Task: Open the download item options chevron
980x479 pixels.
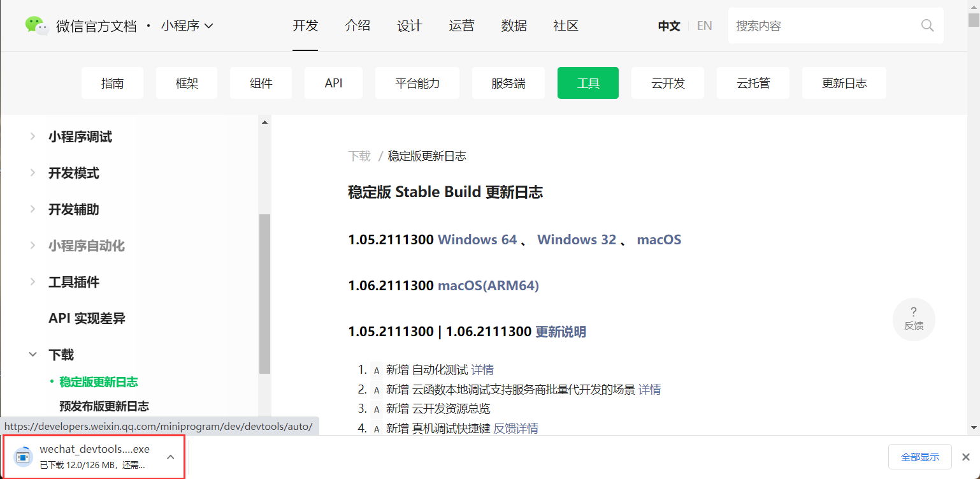Action: 170,457
